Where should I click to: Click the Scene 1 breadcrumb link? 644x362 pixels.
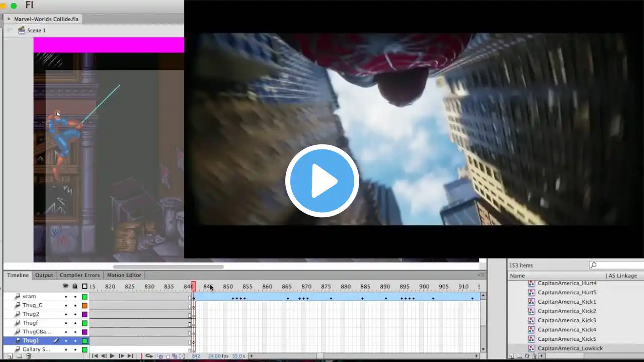tap(36, 30)
